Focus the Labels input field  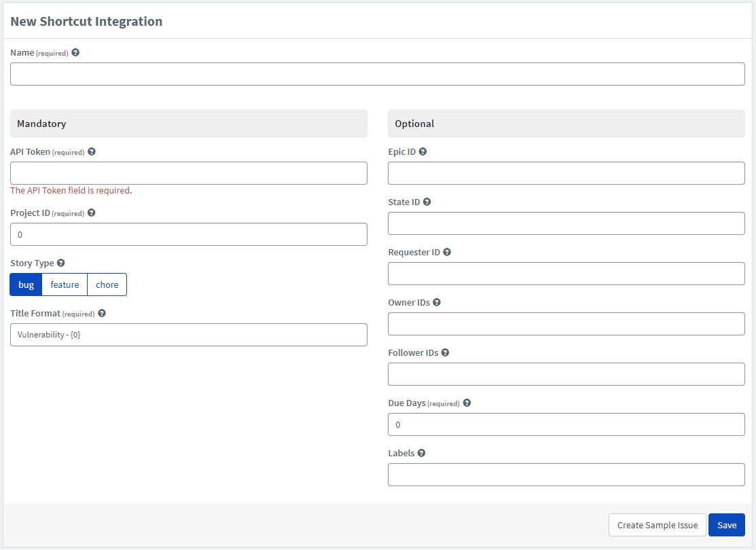566,475
